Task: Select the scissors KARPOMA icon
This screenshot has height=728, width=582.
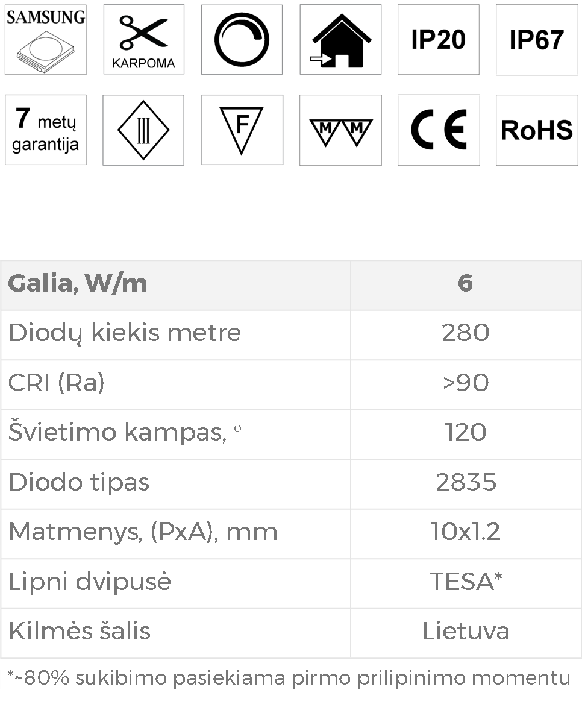Action: pyautogui.click(x=143, y=40)
